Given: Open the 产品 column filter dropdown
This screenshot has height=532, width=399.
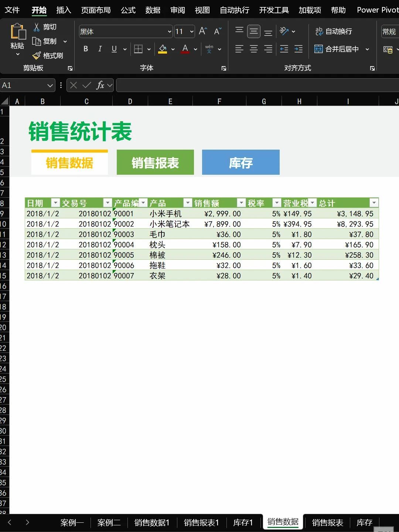Looking at the screenshot, I should tap(188, 202).
